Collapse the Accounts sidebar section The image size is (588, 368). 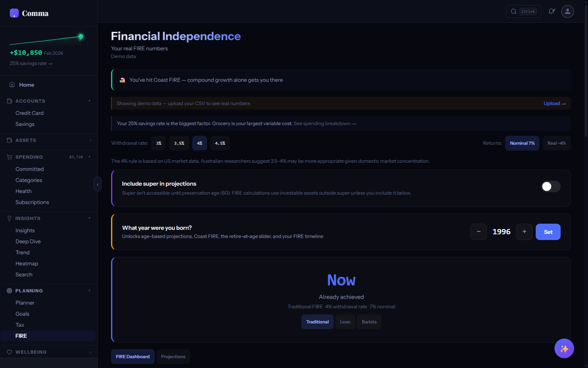click(x=89, y=101)
